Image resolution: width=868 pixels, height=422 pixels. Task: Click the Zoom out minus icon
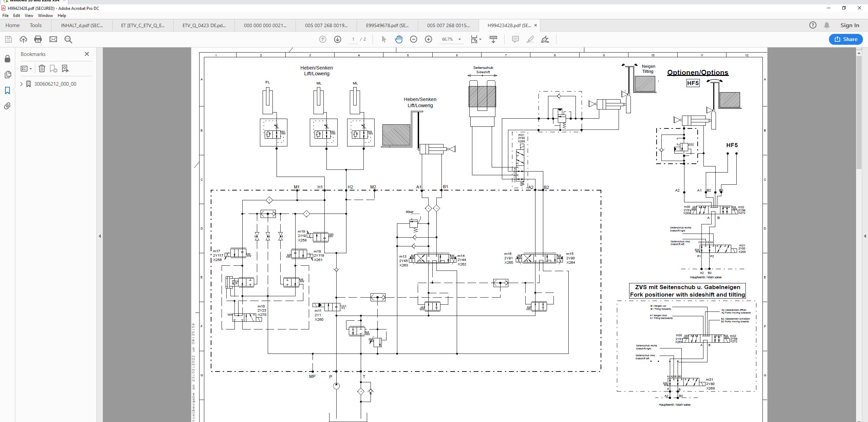click(x=413, y=39)
